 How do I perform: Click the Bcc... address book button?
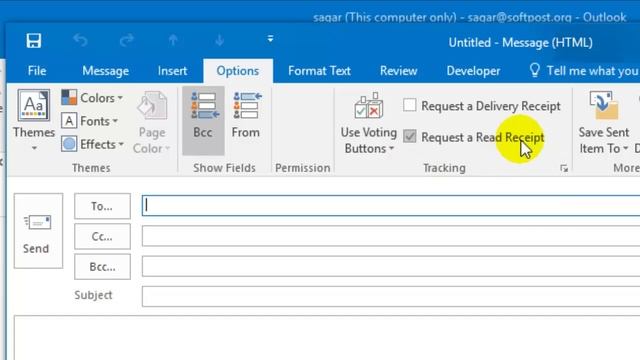(102, 267)
